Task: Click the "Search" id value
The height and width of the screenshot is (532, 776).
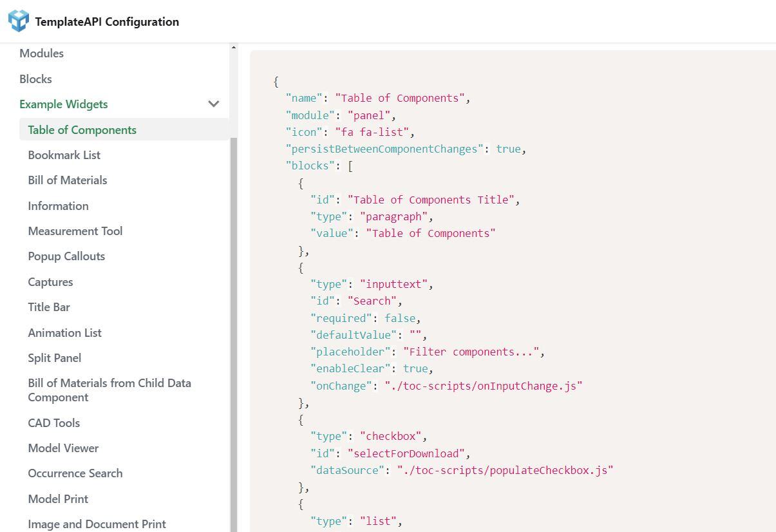Action: click(372, 301)
